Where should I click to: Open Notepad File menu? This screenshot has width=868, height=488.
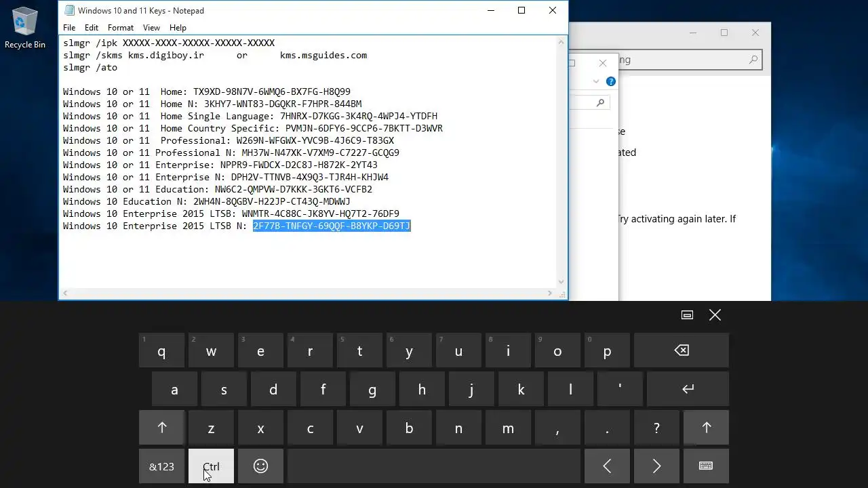(69, 28)
